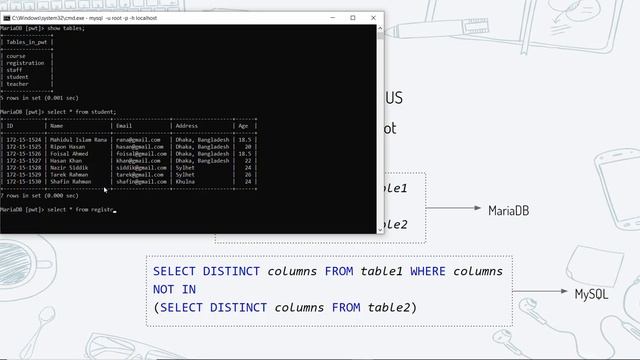Select the 'course' table row
The height and width of the screenshot is (360, 640).
point(16,56)
